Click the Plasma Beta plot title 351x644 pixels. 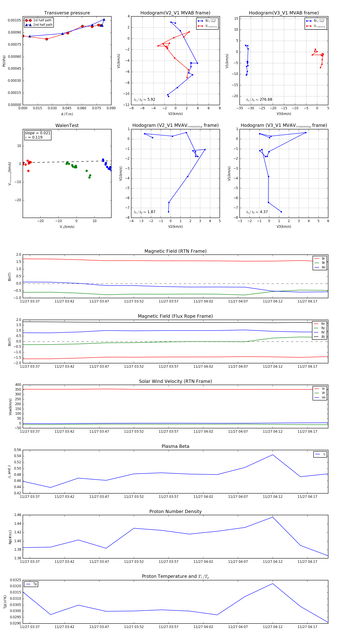tap(175, 447)
